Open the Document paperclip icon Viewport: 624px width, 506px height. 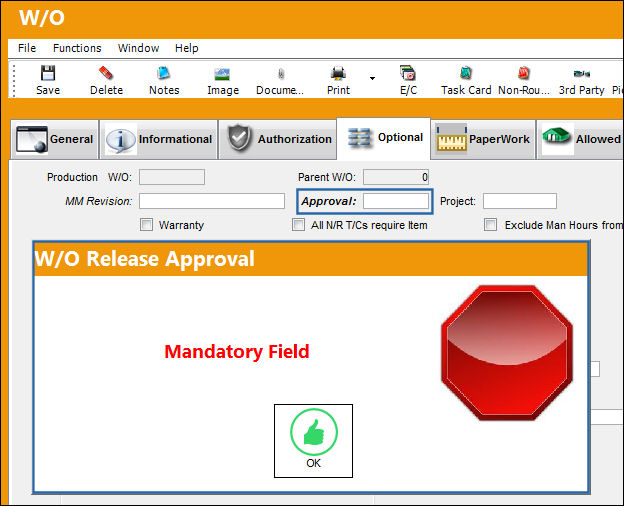tap(280, 80)
